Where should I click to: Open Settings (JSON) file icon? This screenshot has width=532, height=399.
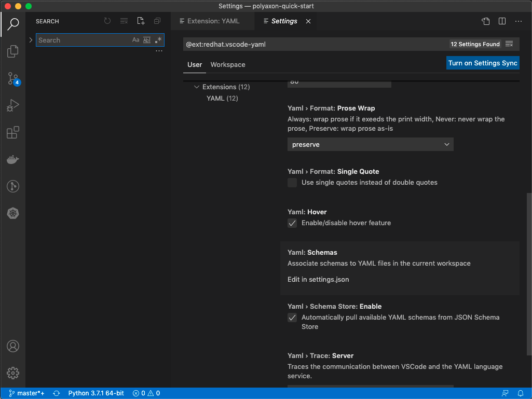click(485, 21)
